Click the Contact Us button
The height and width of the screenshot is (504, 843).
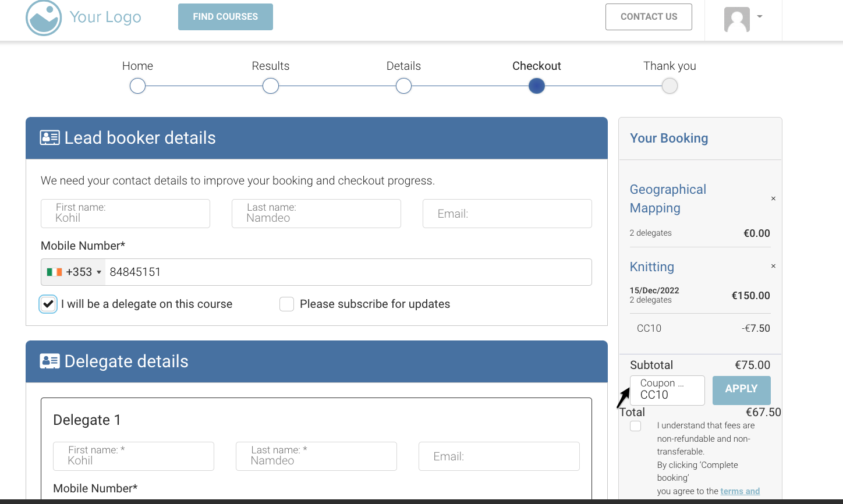coord(649,17)
